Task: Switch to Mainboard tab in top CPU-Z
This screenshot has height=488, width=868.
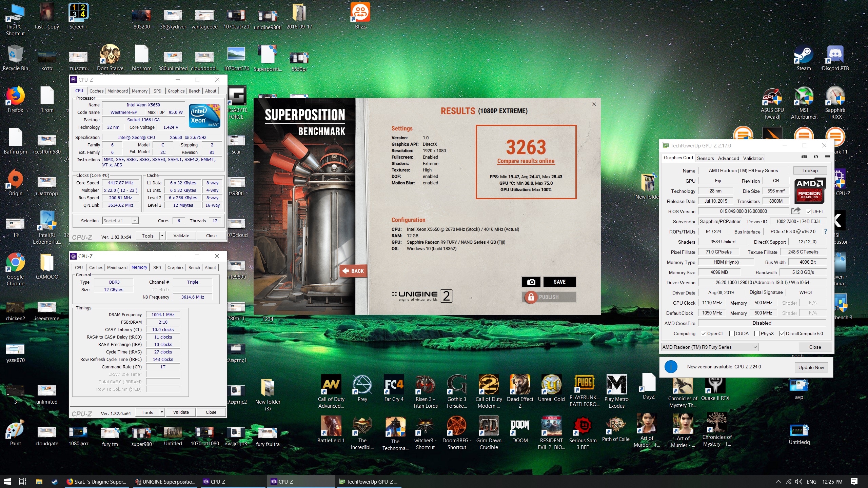Action: (x=117, y=91)
